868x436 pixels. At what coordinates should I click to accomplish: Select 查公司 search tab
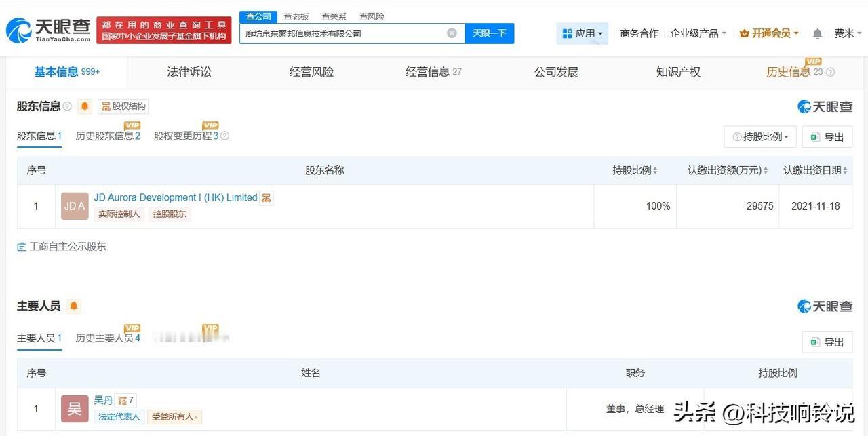pos(258,16)
